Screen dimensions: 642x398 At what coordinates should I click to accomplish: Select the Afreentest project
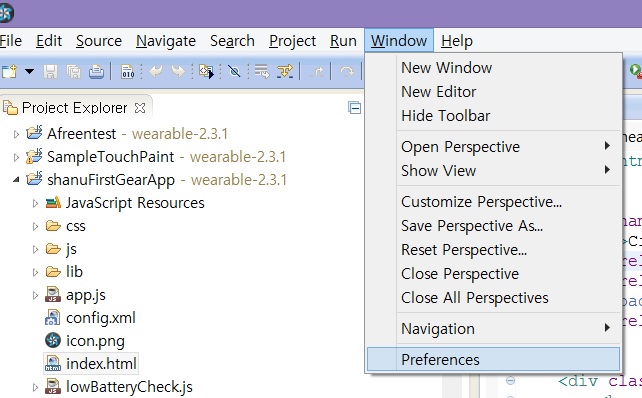[x=127, y=134]
